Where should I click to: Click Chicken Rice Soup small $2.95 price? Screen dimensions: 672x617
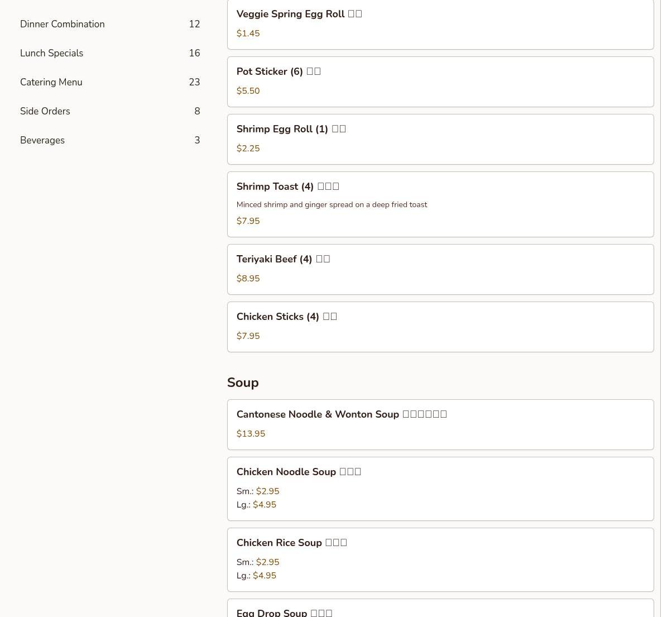[267, 562]
